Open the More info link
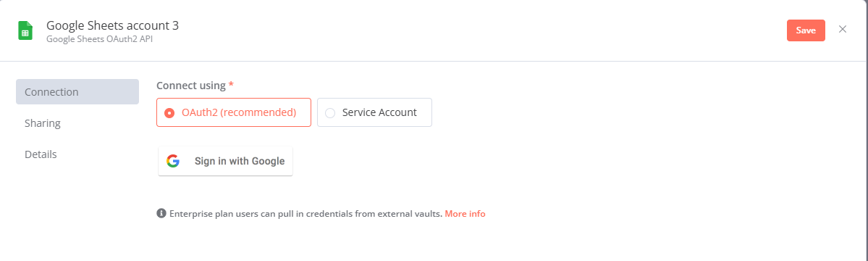This screenshot has height=261, width=868. 465,213
